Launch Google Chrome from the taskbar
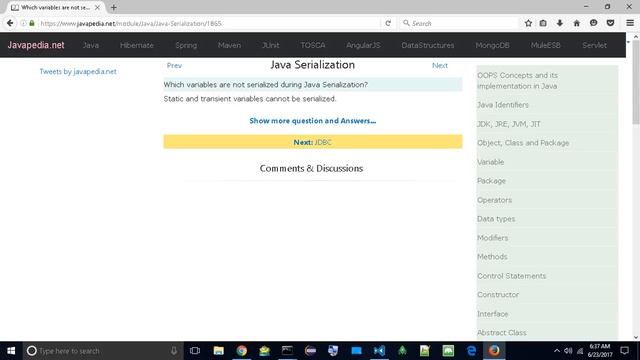 241,351
